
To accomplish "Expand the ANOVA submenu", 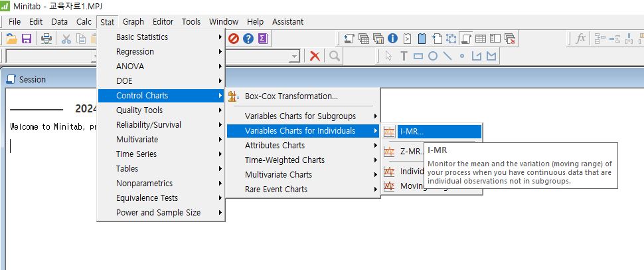I will click(161, 67).
